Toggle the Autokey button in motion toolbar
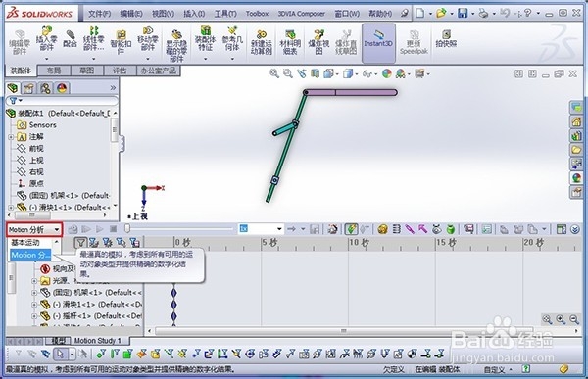Screen dimensions: 588x379 [351, 229]
